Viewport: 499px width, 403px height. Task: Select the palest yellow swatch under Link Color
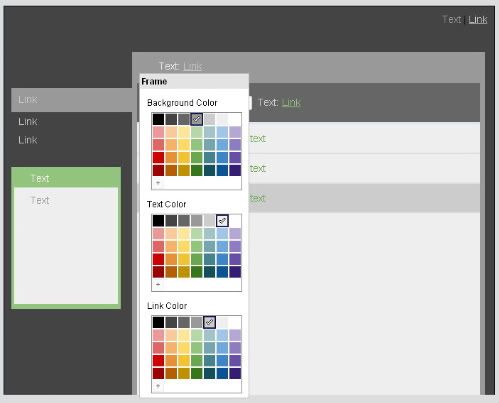[184, 335]
